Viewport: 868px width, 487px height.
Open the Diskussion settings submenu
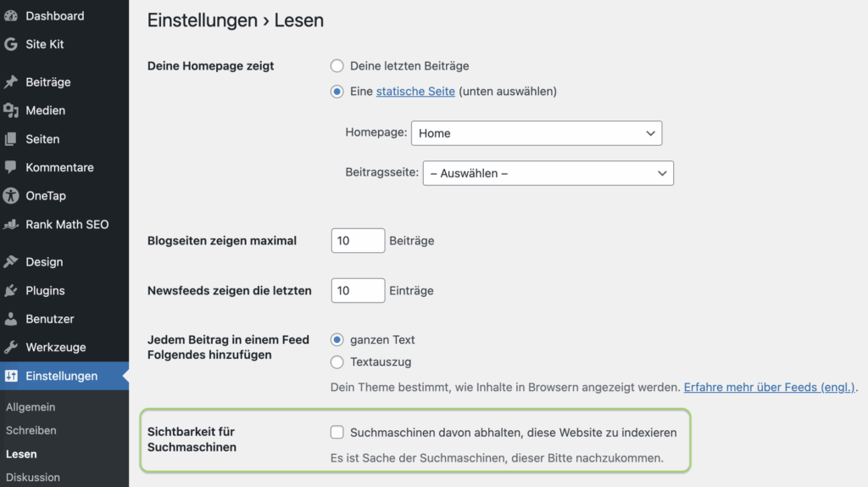click(x=33, y=477)
